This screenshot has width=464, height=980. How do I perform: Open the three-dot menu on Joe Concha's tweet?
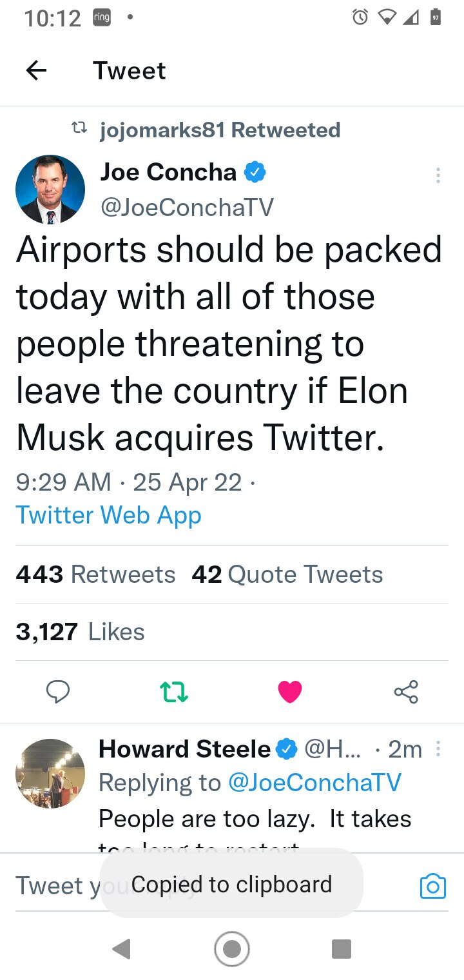pyautogui.click(x=438, y=175)
